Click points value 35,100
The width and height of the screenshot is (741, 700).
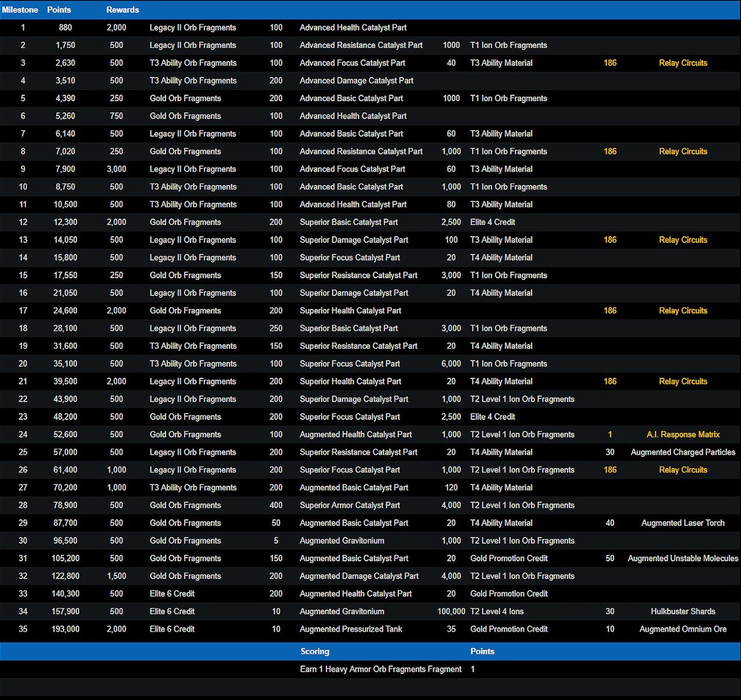point(65,364)
